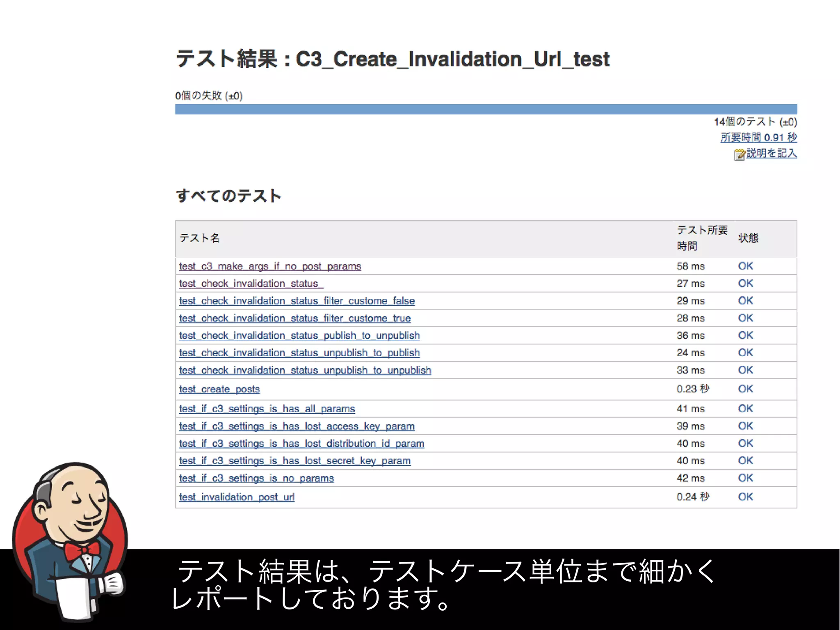840x630 pixels.
Task: Click the 58 ms duration cell
Action: (x=691, y=266)
